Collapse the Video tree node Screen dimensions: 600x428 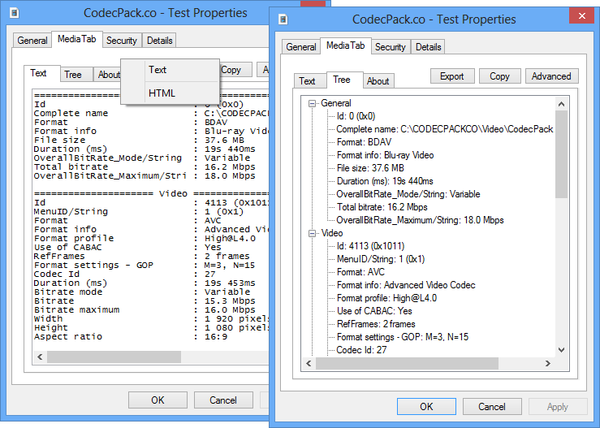(312, 233)
